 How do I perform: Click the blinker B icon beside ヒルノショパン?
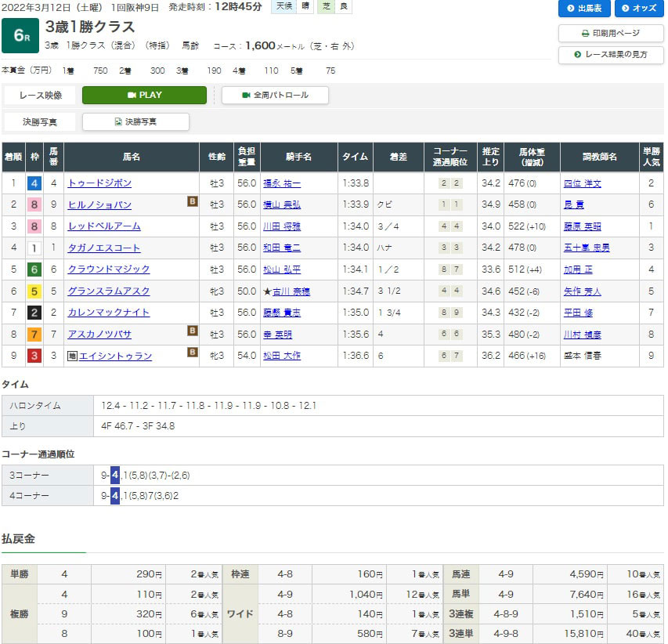point(192,202)
